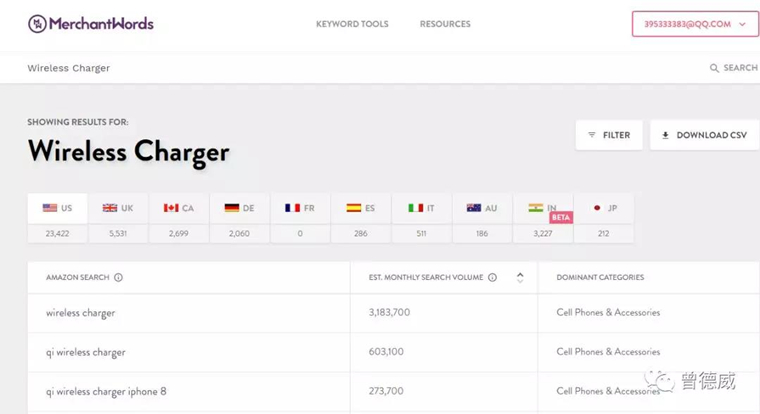Choose the DE Germany marketplace tab
This screenshot has width=760, height=414.
239,208
